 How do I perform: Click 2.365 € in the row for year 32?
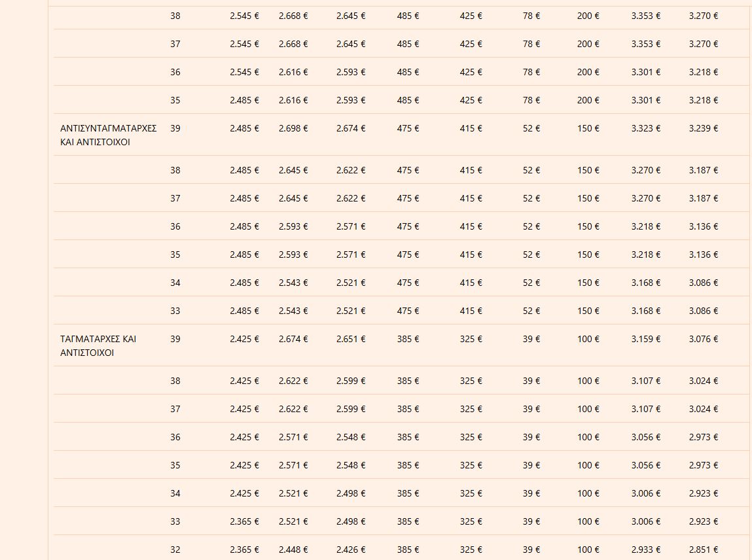point(244,550)
